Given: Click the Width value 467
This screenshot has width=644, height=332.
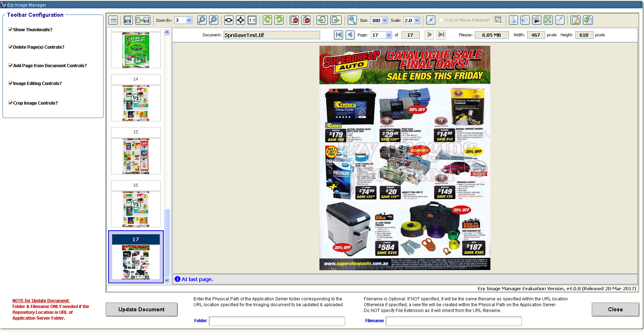Looking at the screenshot, I should 536,35.
